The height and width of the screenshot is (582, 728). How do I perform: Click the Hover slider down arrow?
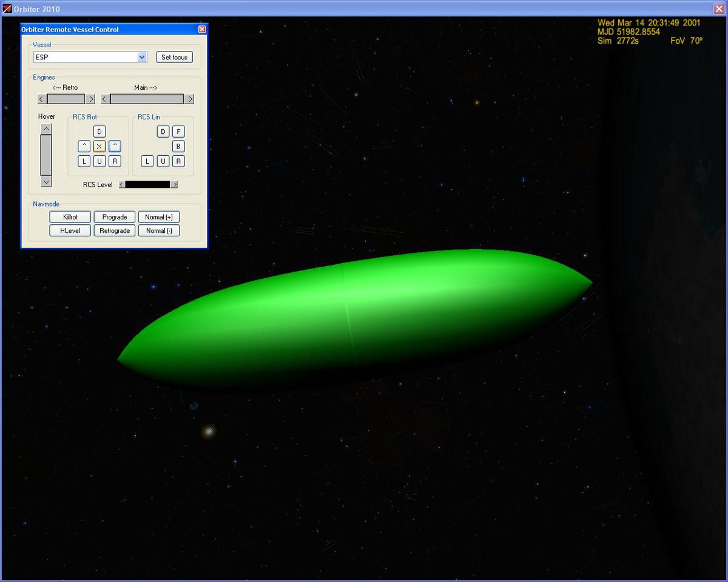click(x=46, y=181)
